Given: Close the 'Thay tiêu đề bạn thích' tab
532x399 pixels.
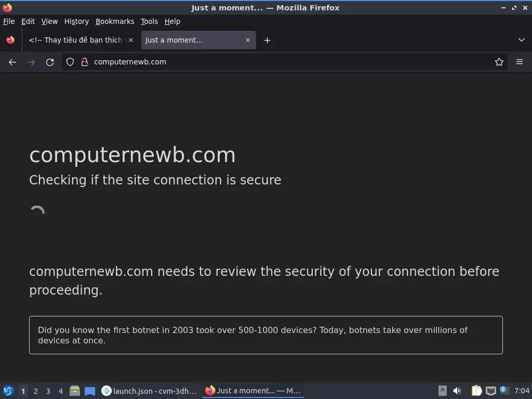Looking at the screenshot, I should click(131, 40).
